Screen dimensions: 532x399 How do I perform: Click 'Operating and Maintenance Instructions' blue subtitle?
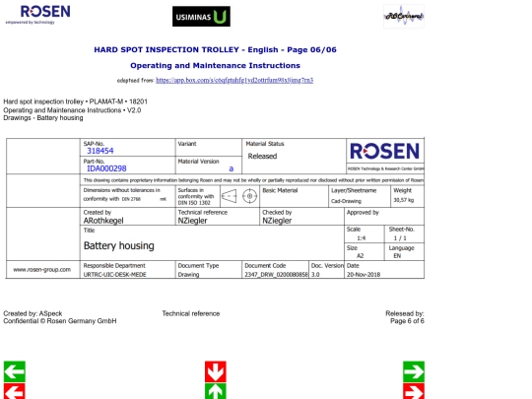point(215,65)
